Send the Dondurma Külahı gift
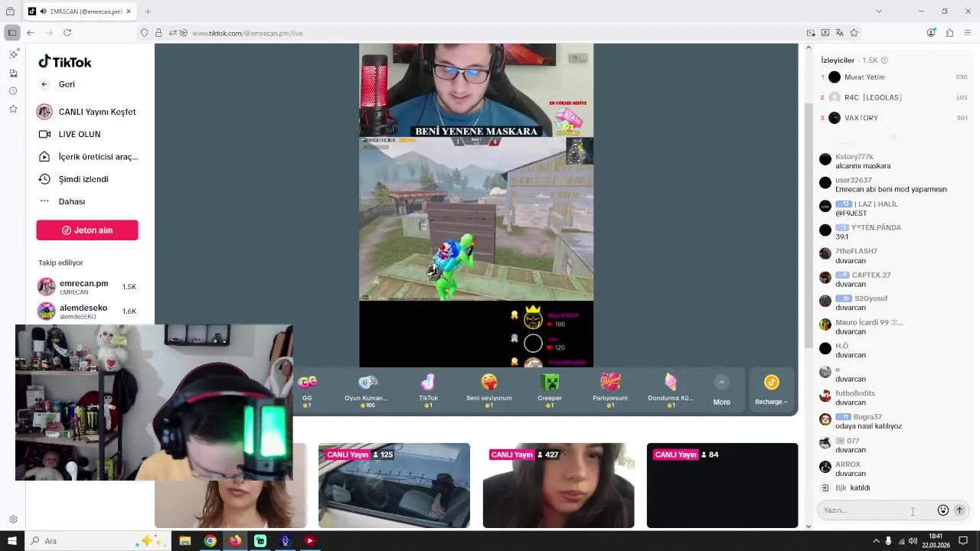The width and height of the screenshot is (980, 551). point(671,390)
